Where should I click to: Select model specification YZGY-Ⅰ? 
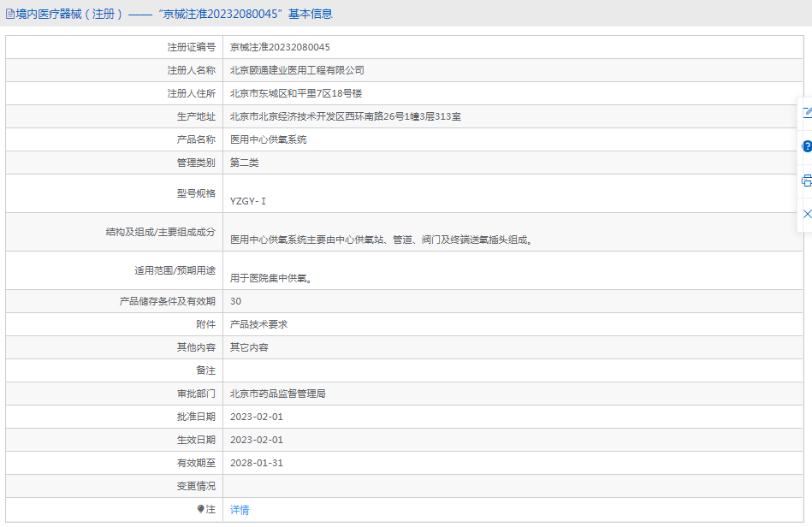pyautogui.click(x=248, y=201)
